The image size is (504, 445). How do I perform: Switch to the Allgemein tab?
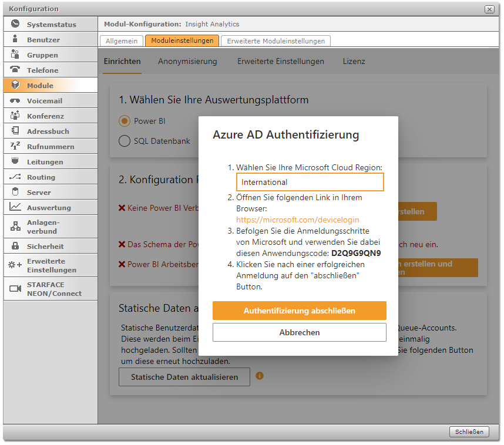tap(122, 41)
